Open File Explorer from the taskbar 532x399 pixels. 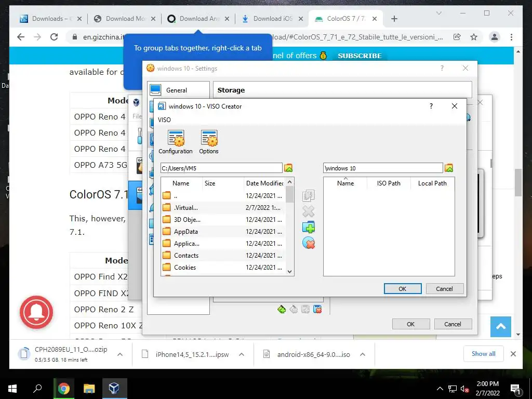click(x=89, y=389)
